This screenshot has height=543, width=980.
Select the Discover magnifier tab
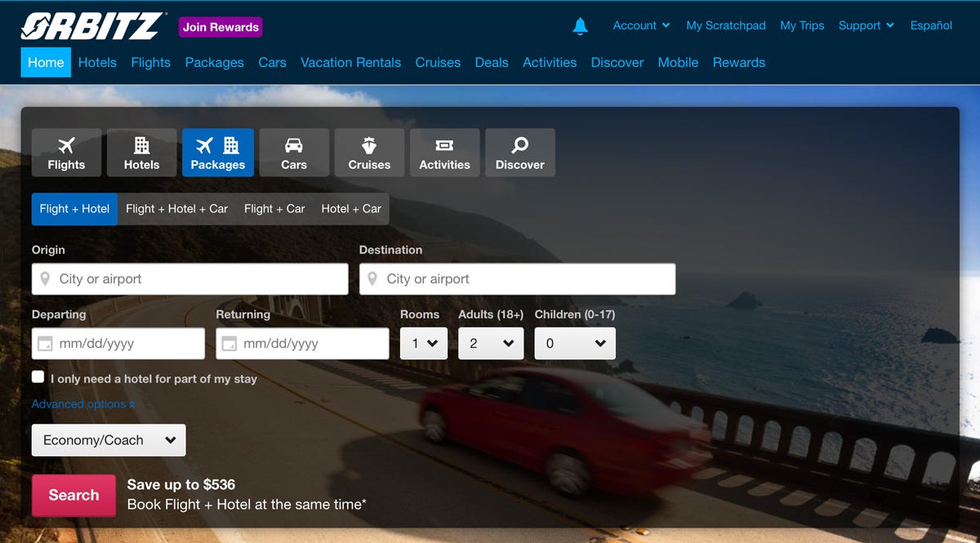point(520,153)
